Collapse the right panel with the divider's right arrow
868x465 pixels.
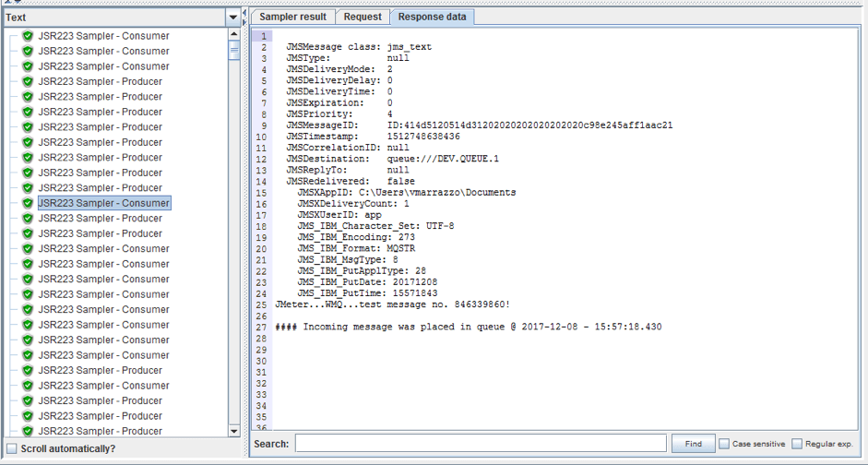click(x=244, y=22)
